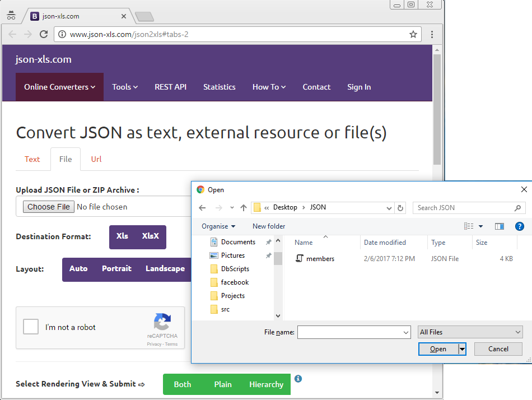Click the Open button split arrow
Screen dimensions: 532x400
tap(462, 349)
